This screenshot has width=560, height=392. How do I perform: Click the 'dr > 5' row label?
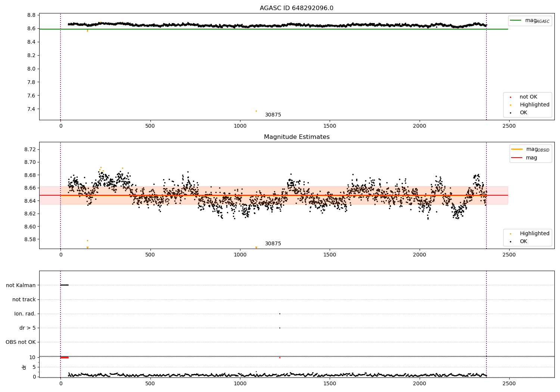click(28, 328)
